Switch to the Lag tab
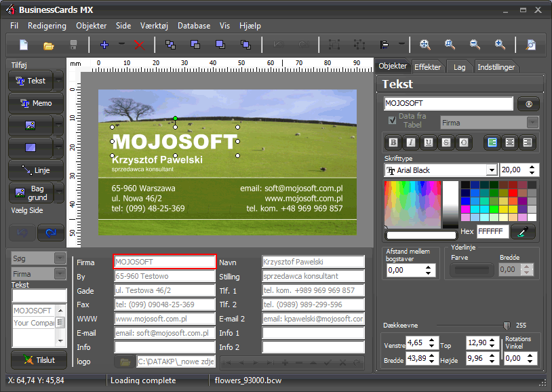The width and height of the screenshot is (552, 392). tap(459, 67)
